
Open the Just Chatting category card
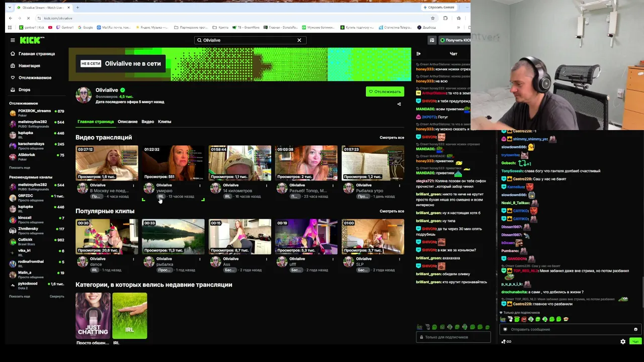93,315
